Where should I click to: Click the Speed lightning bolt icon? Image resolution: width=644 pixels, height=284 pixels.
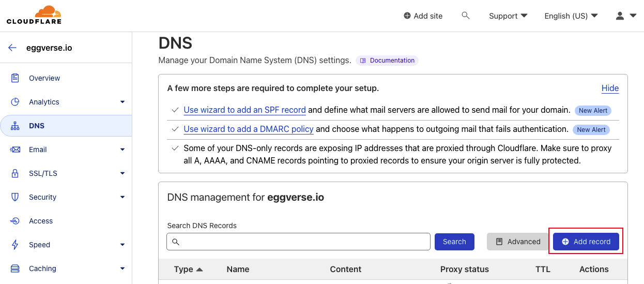[15, 245]
